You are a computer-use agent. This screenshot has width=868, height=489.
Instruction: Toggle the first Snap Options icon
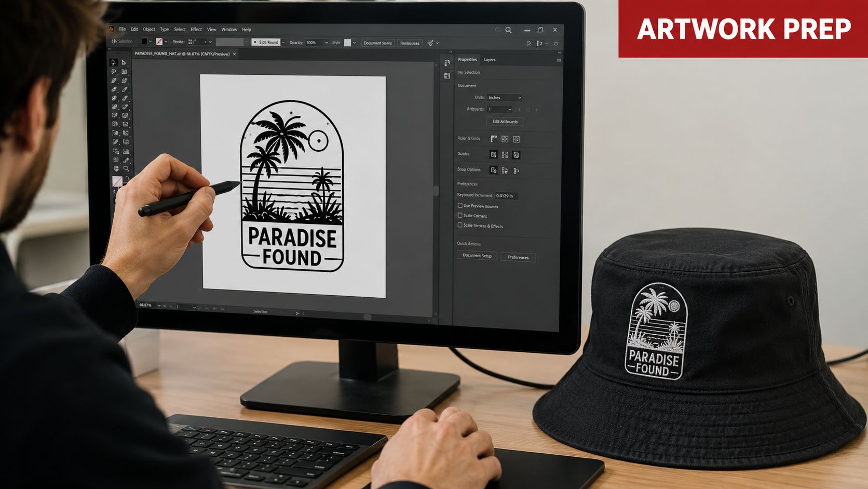click(493, 170)
